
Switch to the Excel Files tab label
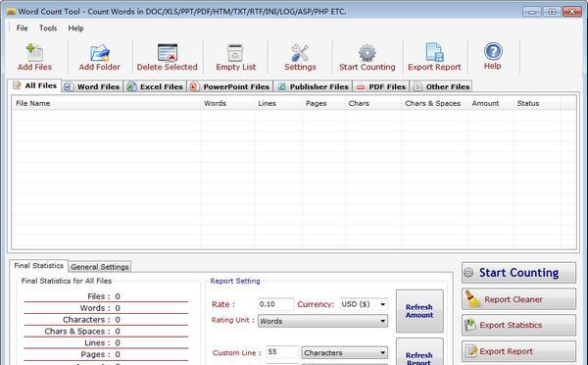(x=162, y=86)
